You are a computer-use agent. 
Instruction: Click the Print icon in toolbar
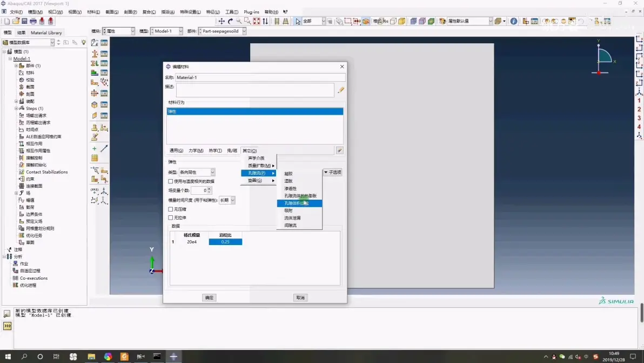[33, 21]
